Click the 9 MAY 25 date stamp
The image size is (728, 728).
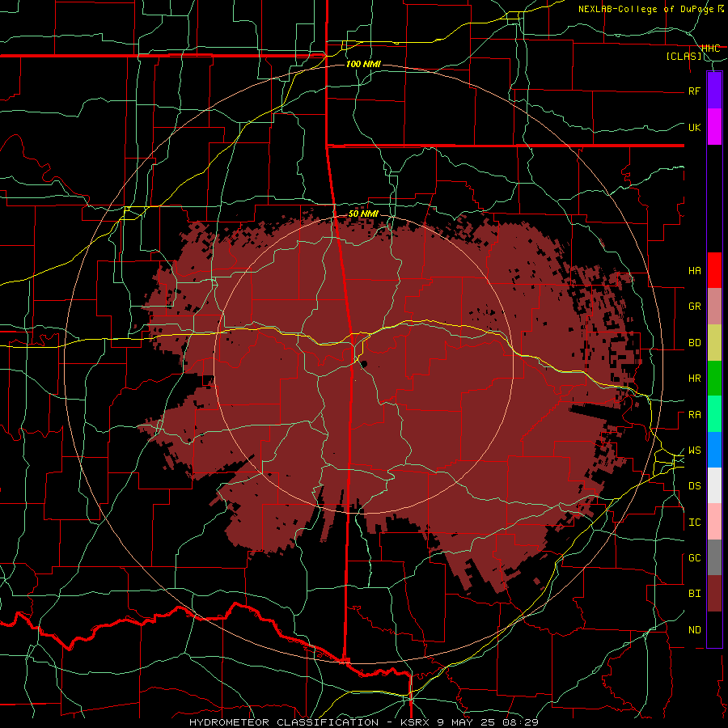tap(466, 722)
